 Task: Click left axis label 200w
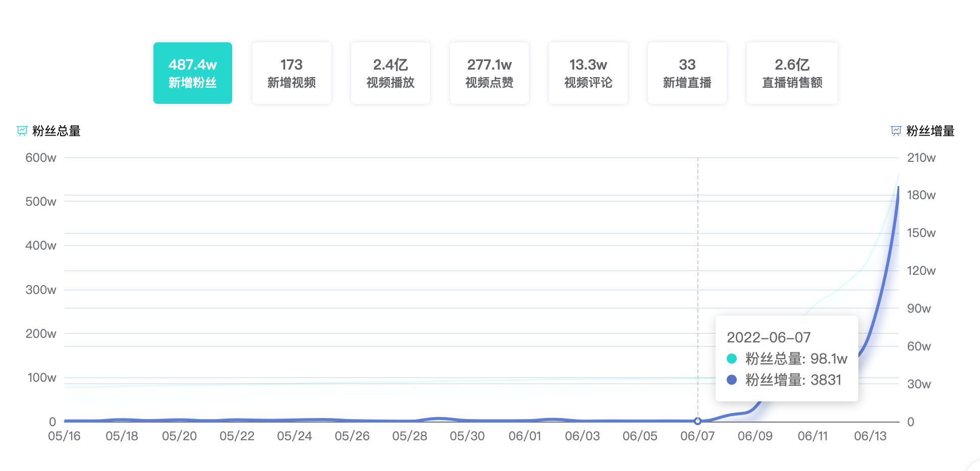(41, 334)
